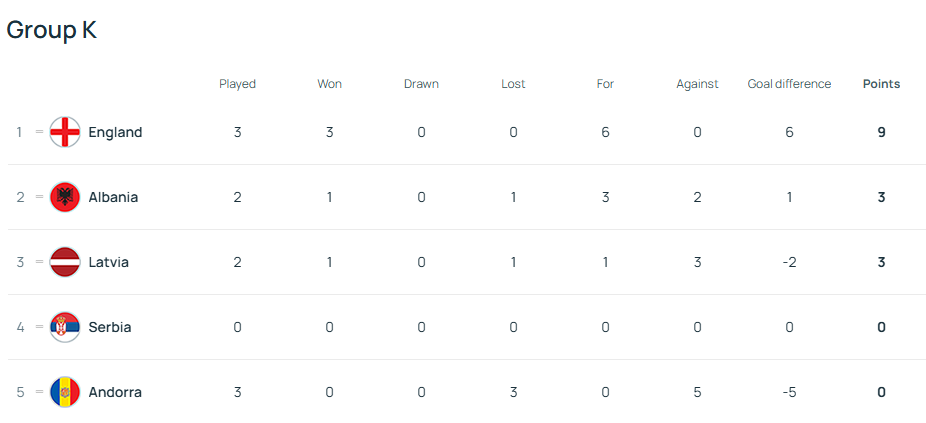The image size is (926, 423).
Task: Select the Points column header
Action: [x=881, y=84]
